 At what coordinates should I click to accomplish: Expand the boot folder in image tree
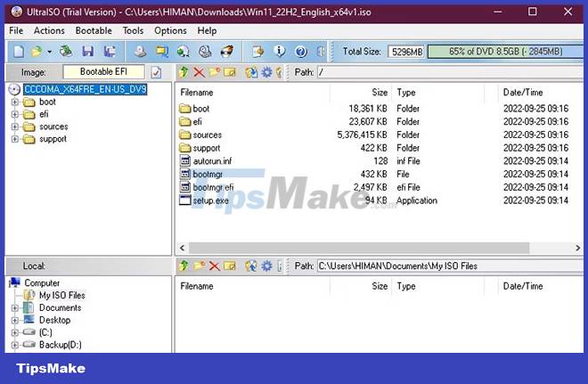click(x=14, y=102)
